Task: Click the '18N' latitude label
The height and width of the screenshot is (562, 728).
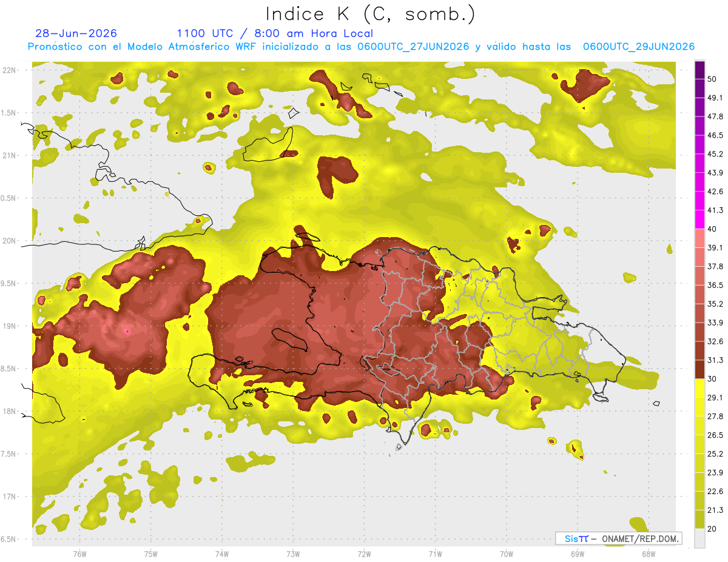Action: [9, 411]
